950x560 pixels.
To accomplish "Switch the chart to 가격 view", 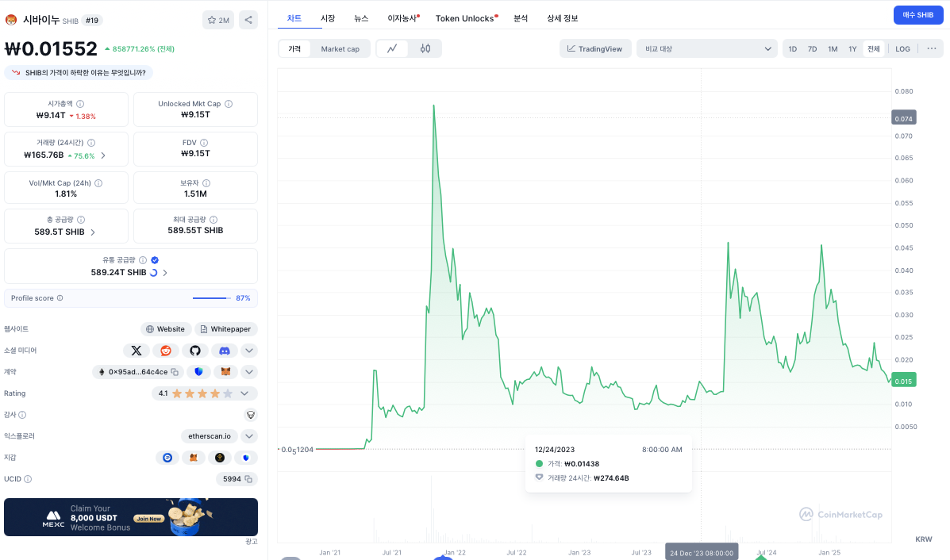I will pos(294,49).
